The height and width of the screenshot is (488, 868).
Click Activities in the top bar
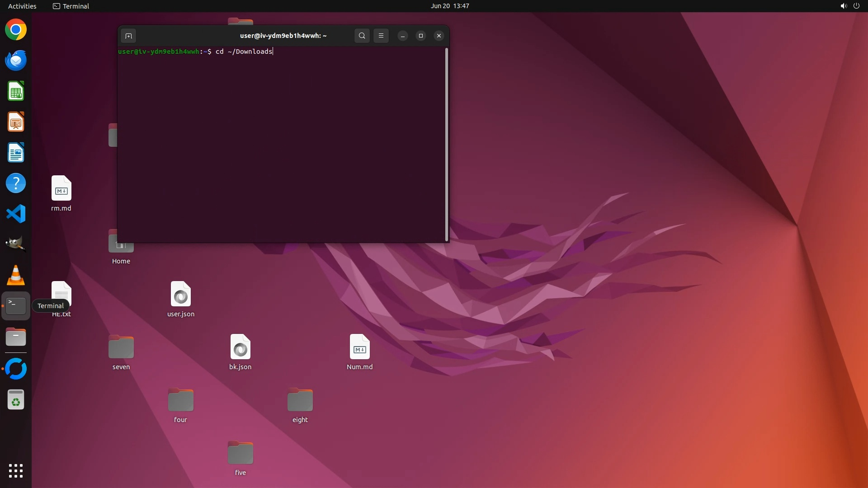[22, 6]
